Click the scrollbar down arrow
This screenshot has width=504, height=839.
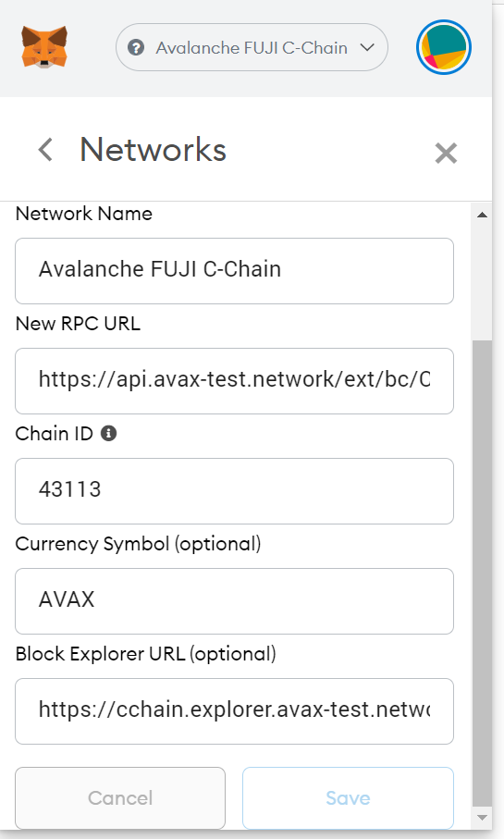482,817
